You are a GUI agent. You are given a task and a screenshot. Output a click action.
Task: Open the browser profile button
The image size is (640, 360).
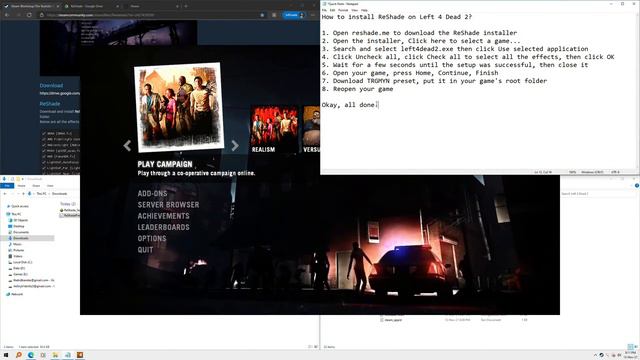(x=293, y=15)
